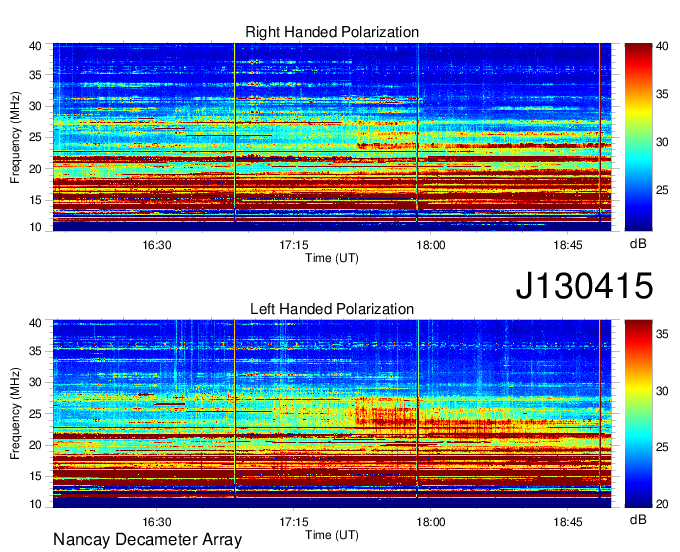Click the Time (UT) label under bottom plot

pos(332,535)
